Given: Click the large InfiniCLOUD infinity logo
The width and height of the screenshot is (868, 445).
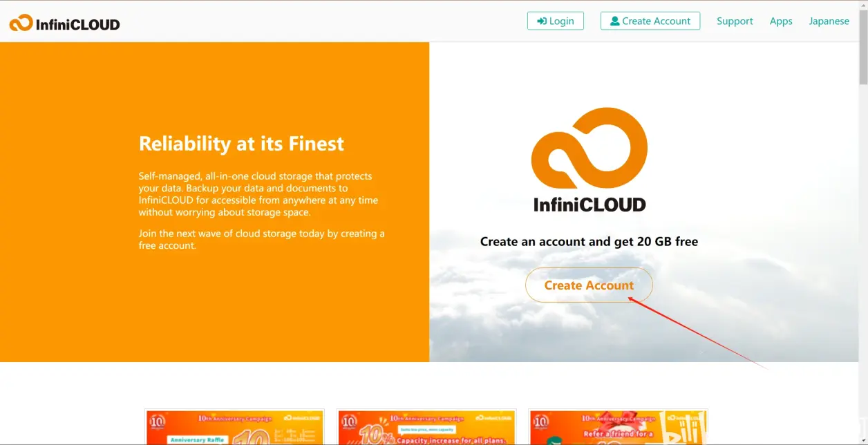Looking at the screenshot, I should click(x=589, y=160).
